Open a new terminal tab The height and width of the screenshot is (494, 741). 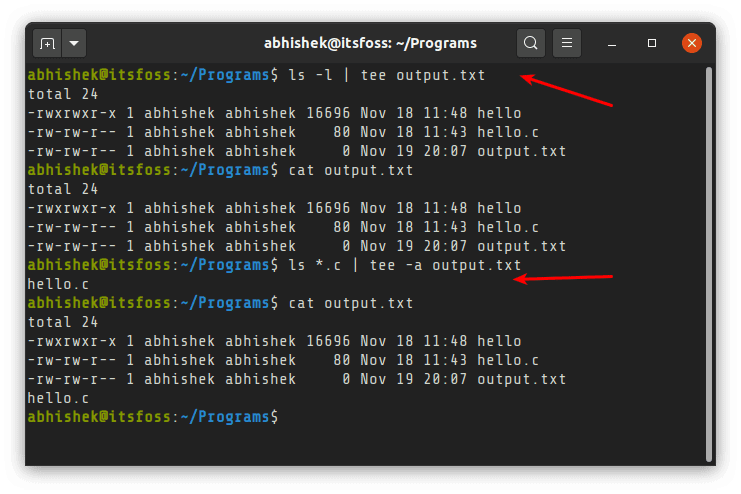pyautogui.click(x=47, y=44)
